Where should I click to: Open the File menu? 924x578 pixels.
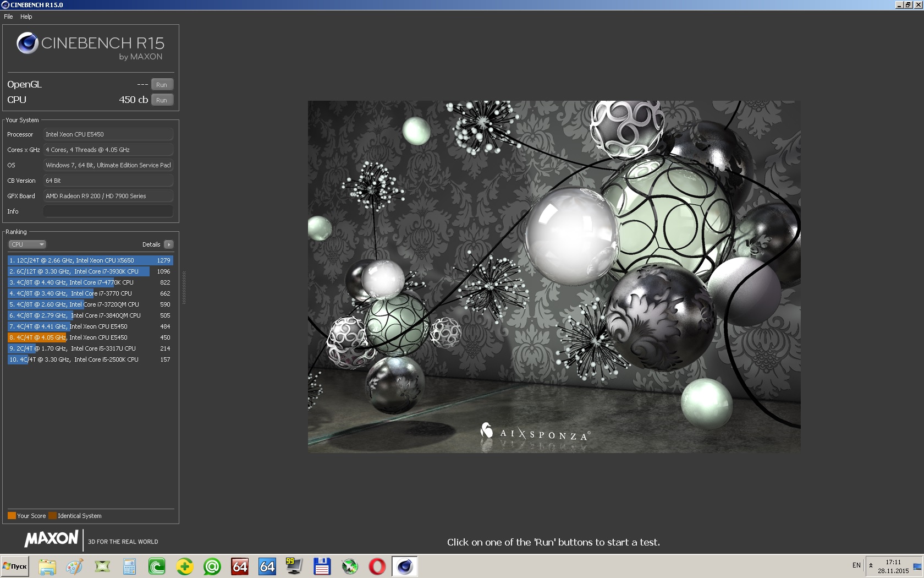tap(8, 17)
